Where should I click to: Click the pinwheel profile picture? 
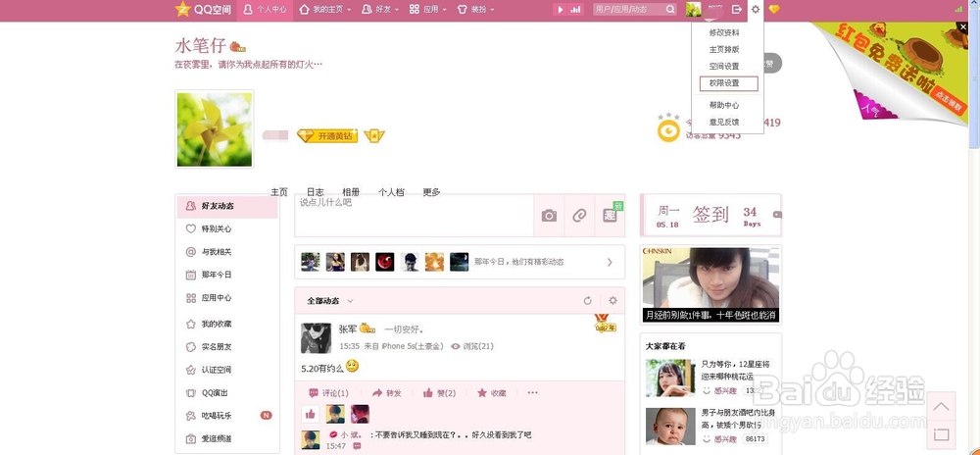point(215,128)
